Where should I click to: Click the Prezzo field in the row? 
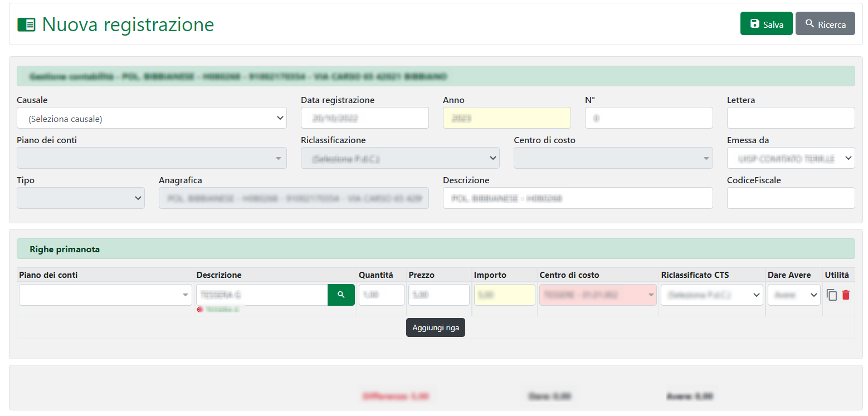pos(438,295)
